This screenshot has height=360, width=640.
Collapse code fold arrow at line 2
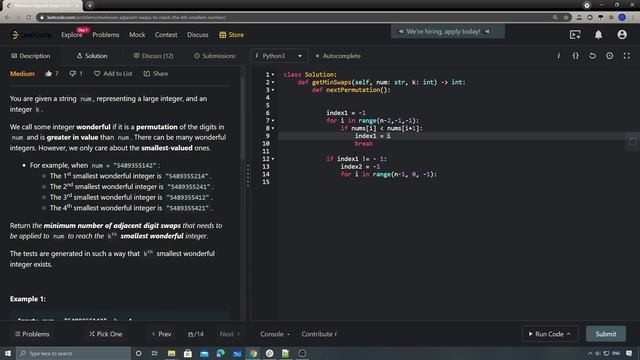click(x=273, y=82)
